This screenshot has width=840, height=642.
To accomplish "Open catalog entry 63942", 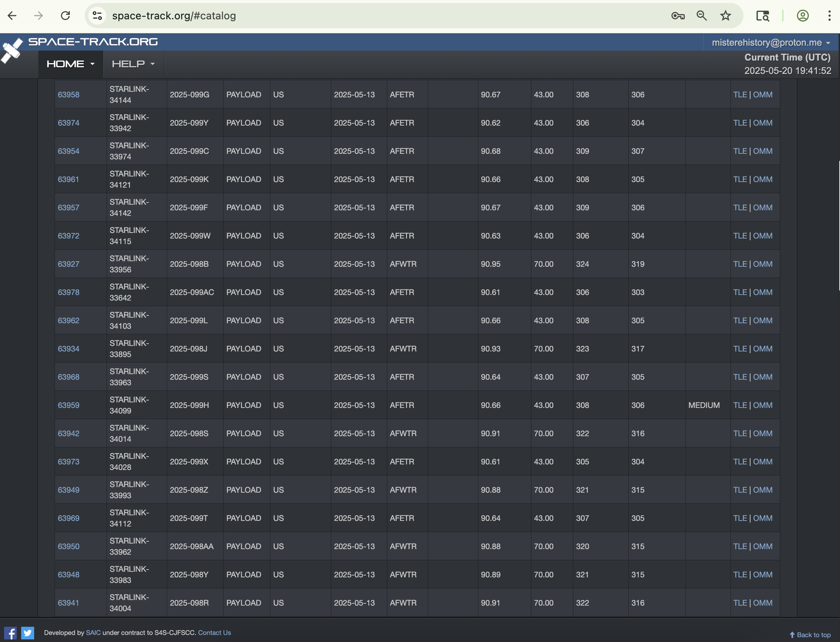I will 68,434.
